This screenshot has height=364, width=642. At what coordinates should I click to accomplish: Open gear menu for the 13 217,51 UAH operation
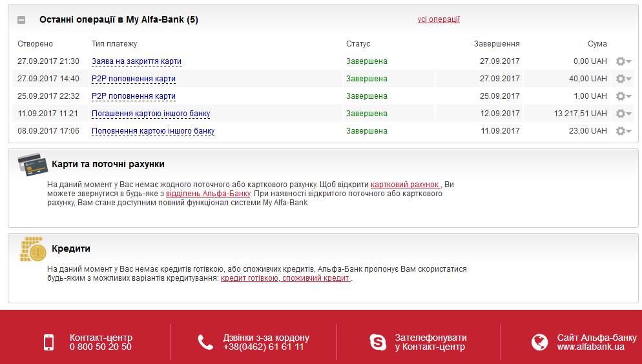click(x=623, y=114)
